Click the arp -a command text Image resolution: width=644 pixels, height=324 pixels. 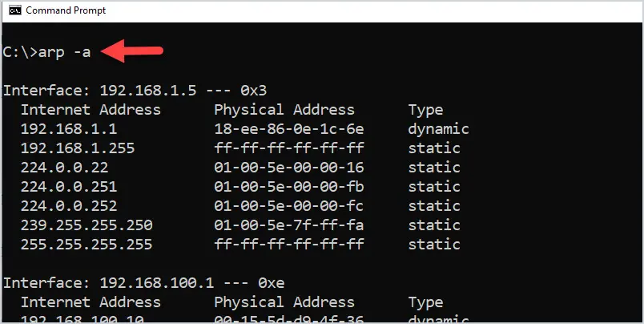(64, 53)
